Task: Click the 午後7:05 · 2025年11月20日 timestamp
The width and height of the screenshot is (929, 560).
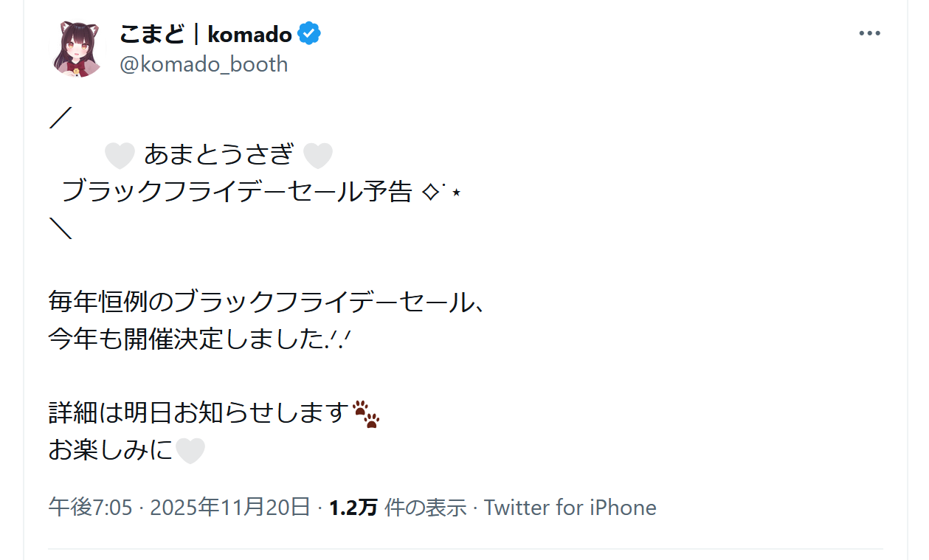Action: coord(179,508)
